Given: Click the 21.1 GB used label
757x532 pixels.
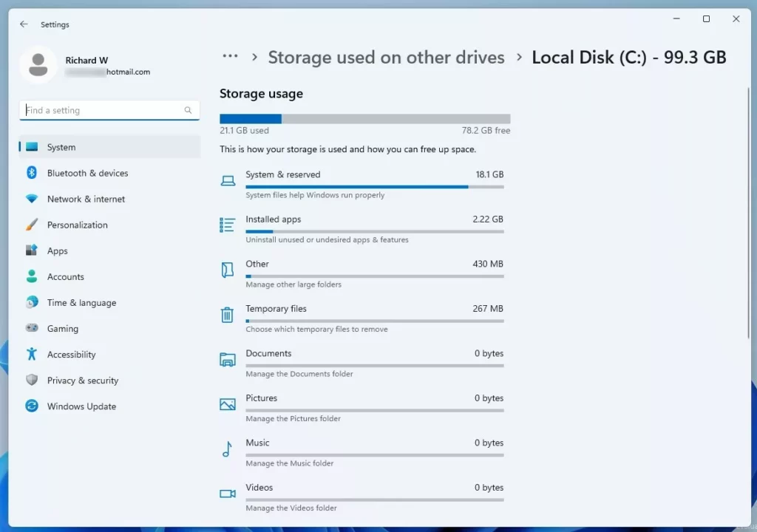Looking at the screenshot, I should [244, 130].
